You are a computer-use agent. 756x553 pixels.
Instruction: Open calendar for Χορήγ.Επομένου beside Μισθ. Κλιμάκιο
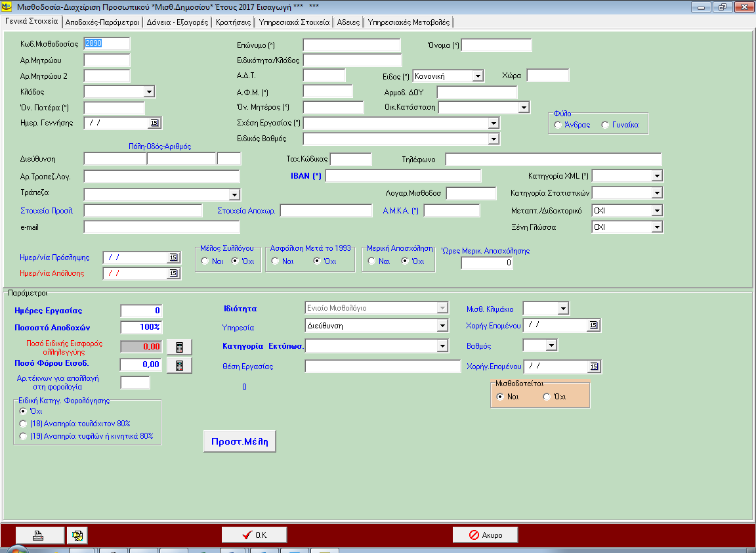(593, 325)
